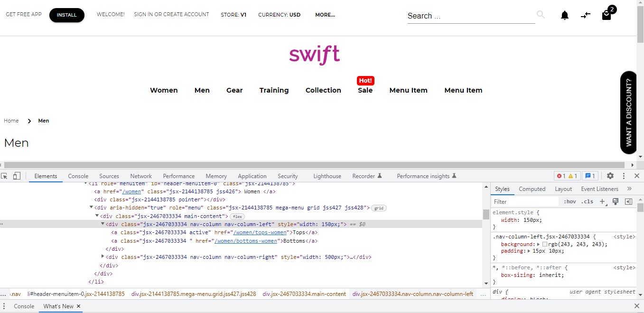Screen dimensions: 644x313
Task: Click the .cls class toggle button
Action: (587, 201)
